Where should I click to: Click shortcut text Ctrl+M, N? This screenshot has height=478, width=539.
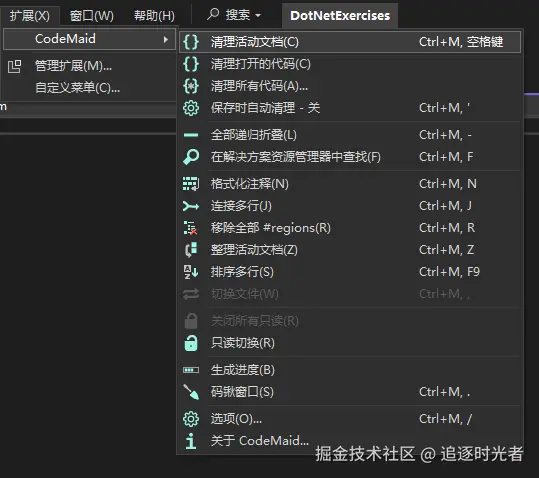pos(448,184)
